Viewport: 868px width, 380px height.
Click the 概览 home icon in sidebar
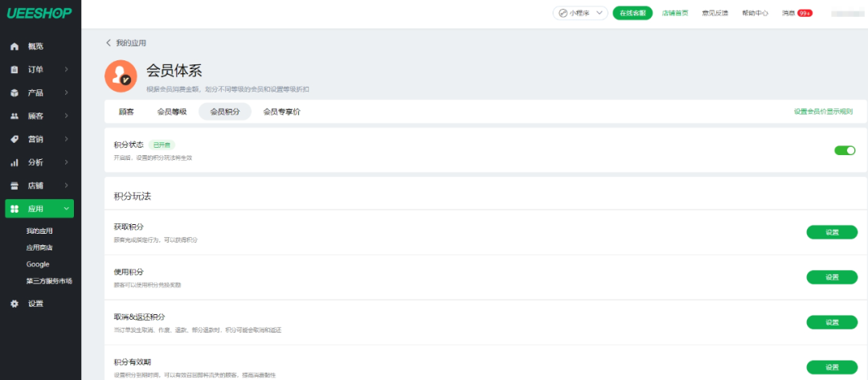(14, 47)
